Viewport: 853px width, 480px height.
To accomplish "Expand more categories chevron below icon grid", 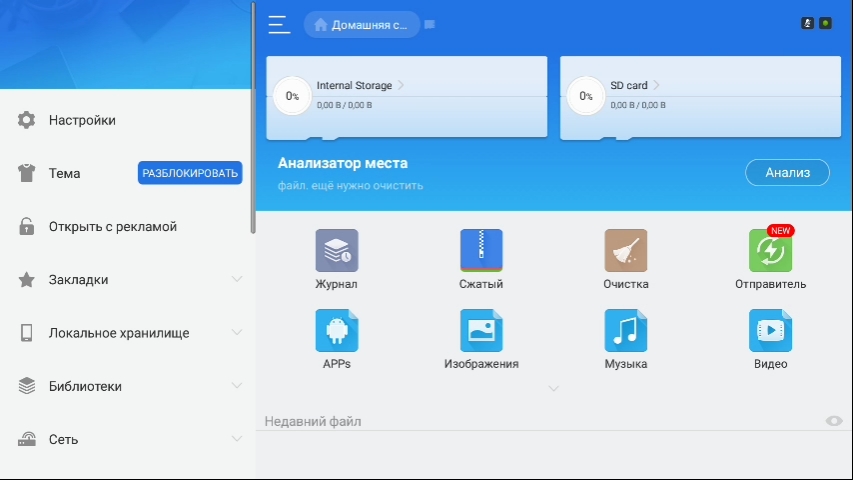I will [553, 388].
